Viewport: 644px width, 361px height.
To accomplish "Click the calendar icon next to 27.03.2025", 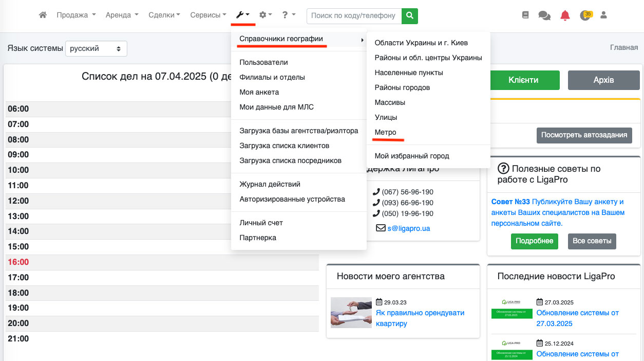I will (x=540, y=302).
